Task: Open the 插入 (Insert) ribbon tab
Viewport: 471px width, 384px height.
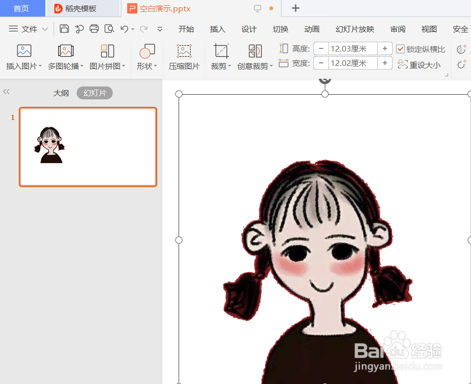Action: [217, 29]
